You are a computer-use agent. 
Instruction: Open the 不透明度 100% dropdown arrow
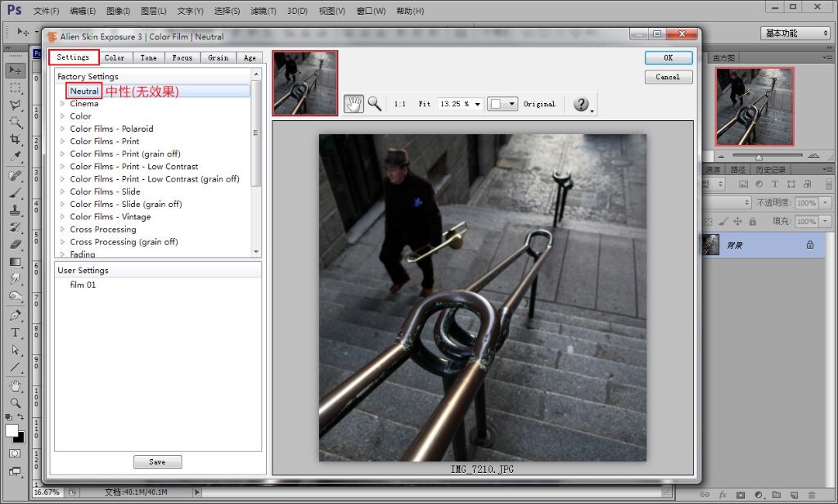[x=826, y=203]
